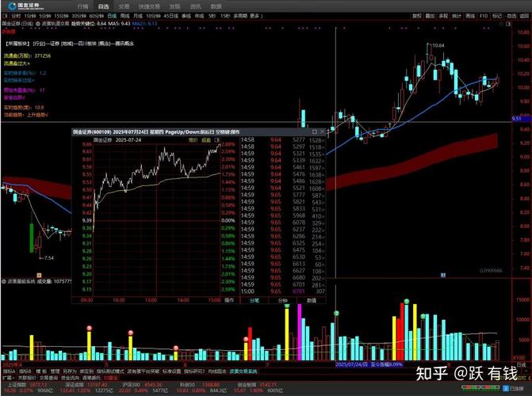This screenshot has height=396, width=532.
Task: Select the 快捷交易 top menu item
Action: [154, 6]
